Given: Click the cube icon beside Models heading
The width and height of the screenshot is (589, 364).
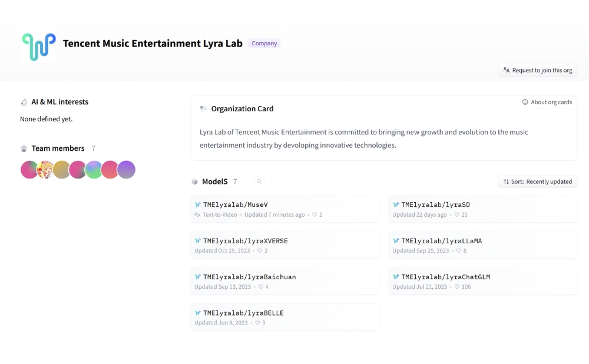Looking at the screenshot, I should 194,182.
